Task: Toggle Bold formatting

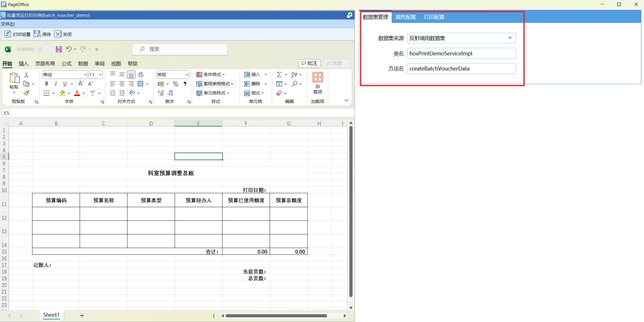Action: coord(47,84)
